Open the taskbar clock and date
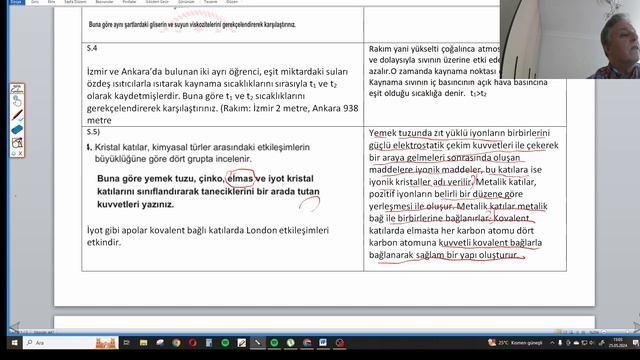 pos(618,343)
